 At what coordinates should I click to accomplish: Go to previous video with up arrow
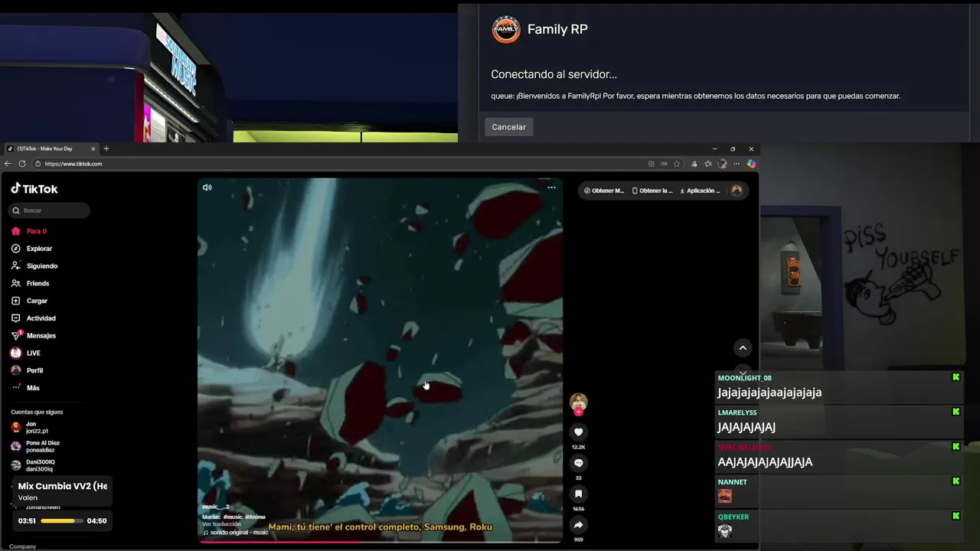[743, 348]
